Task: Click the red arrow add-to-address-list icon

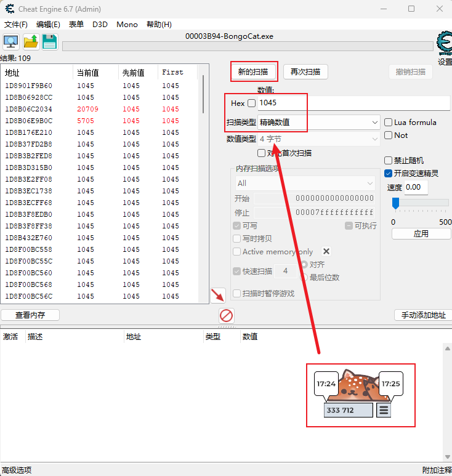Action: (217, 295)
